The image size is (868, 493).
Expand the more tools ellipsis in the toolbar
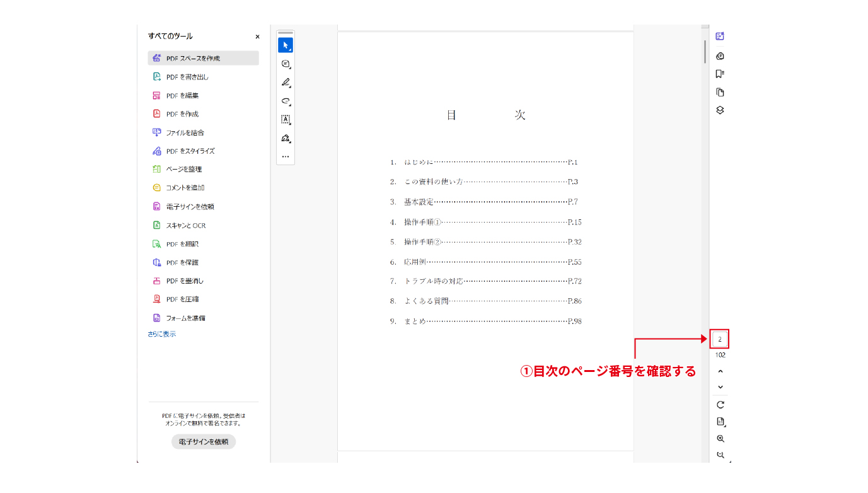pyautogui.click(x=285, y=156)
